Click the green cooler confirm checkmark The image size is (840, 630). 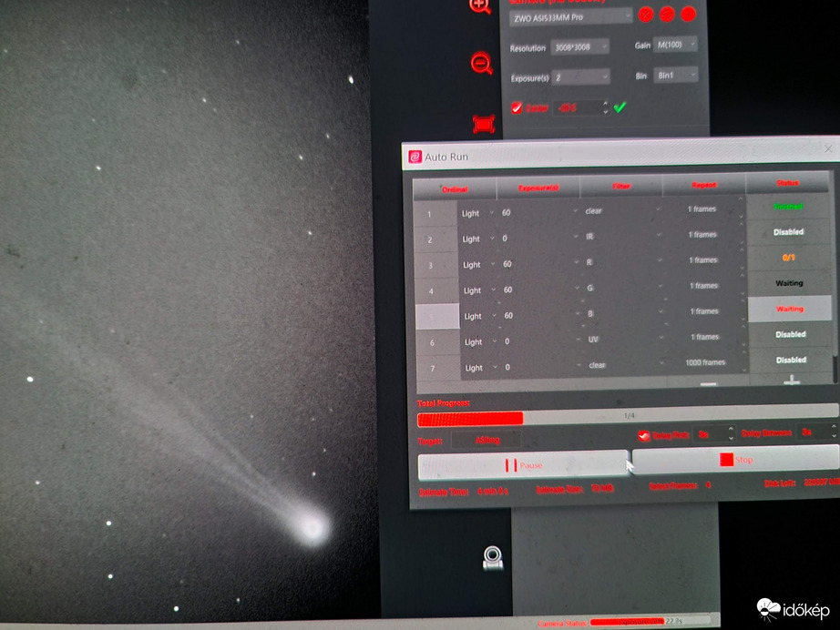[620, 107]
